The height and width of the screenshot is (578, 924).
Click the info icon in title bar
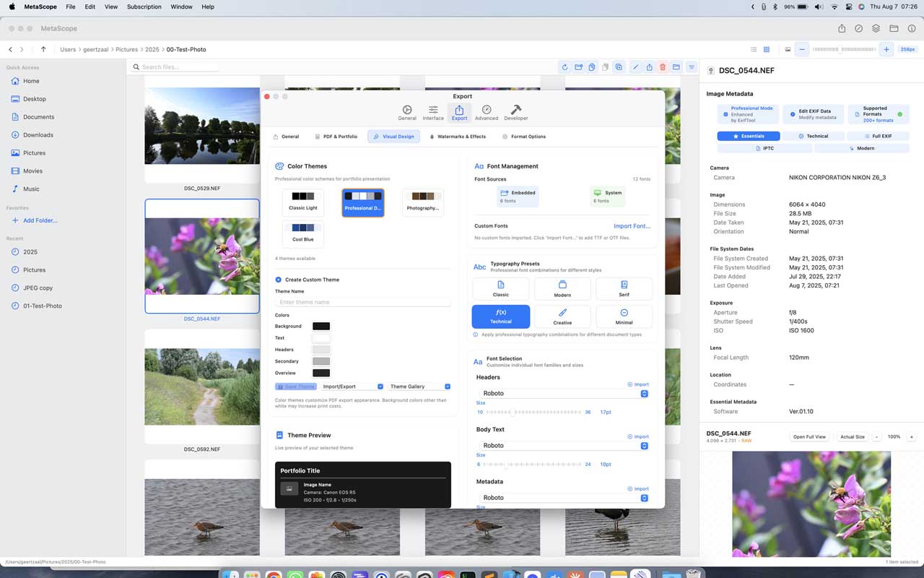coord(911,28)
